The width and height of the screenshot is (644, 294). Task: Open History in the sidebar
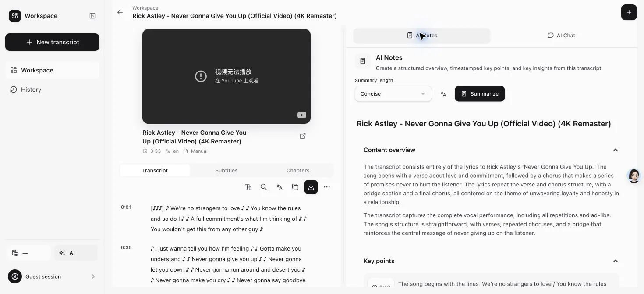[x=52, y=90]
